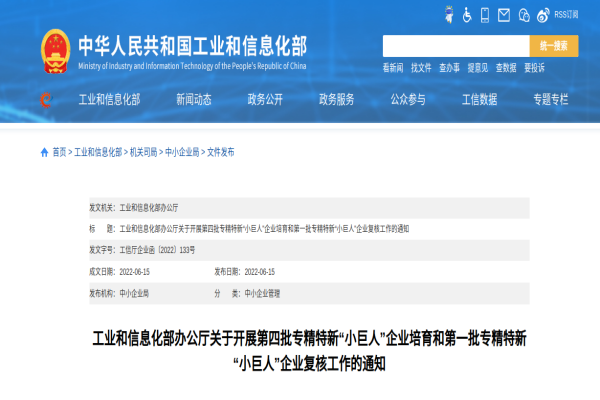
Task: Click issuing agency text 工业和信息化部办公厅
Action: (149, 208)
